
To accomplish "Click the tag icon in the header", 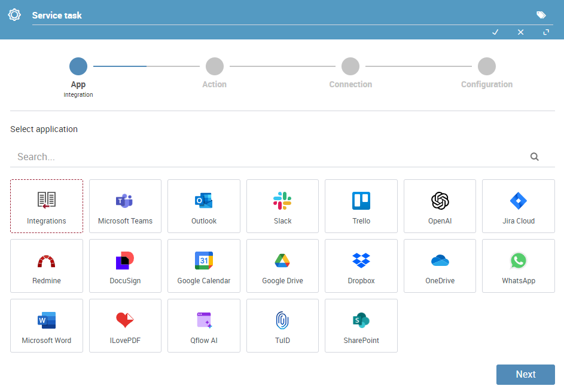I will (x=541, y=15).
